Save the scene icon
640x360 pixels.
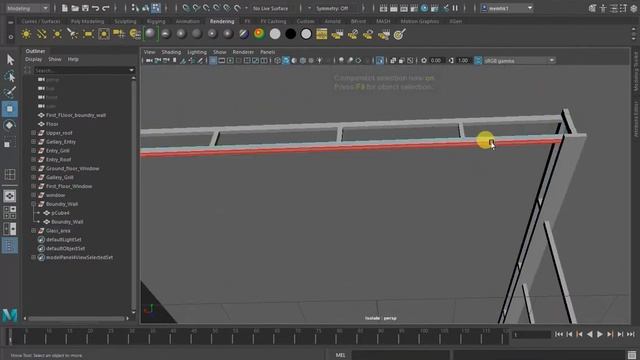tap(85, 8)
